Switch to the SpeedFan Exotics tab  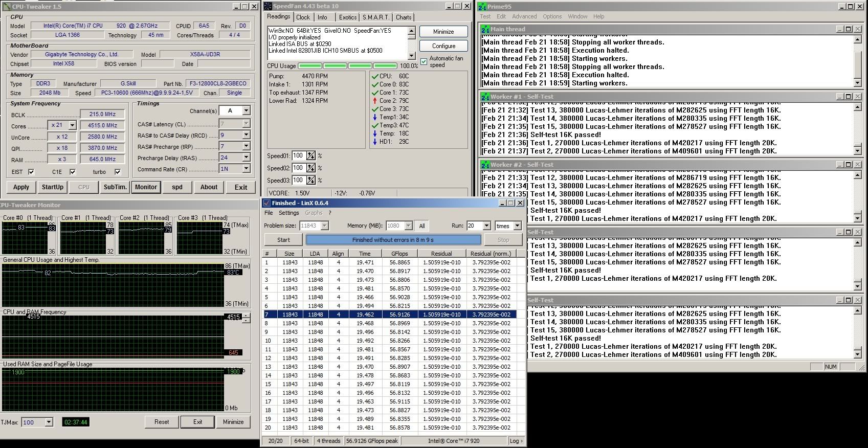(x=347, y=17)
